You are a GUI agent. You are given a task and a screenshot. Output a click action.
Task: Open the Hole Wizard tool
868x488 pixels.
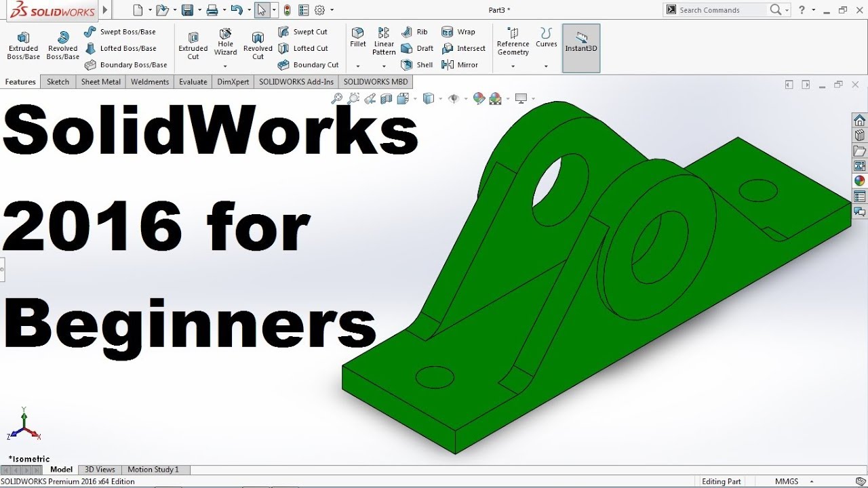226,42
